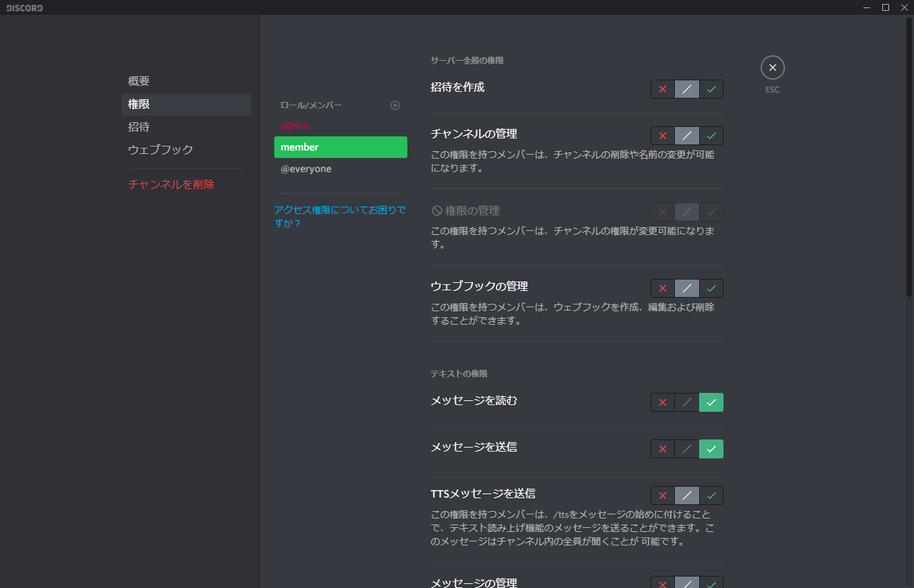The height and width of the screenshot is (588, 914).
Task: Set メッセージの管理 to neutral slash
Action: 687,583
